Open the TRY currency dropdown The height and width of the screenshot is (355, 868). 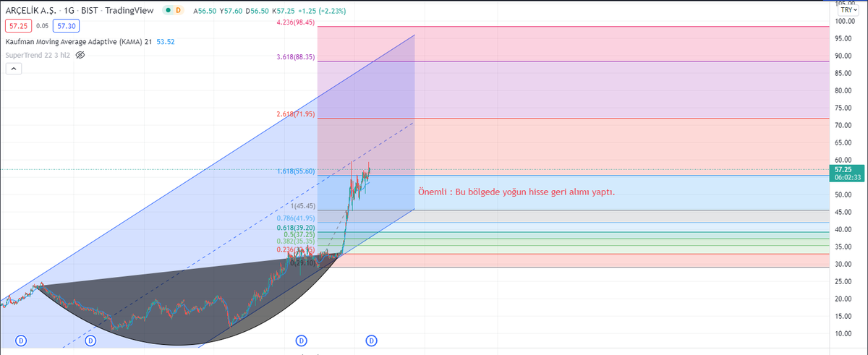pyautogui.click(x=847, y=11)
